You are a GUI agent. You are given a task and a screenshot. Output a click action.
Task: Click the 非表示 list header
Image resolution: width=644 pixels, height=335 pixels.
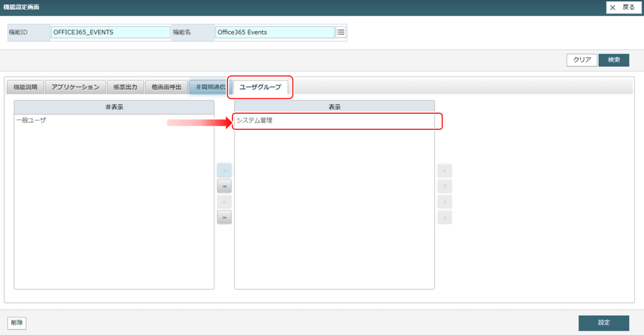pos(114,107)
